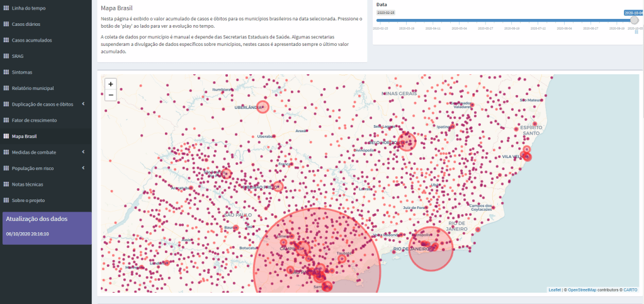Click the grid icon next to SRAG

[x=6, y=56]
